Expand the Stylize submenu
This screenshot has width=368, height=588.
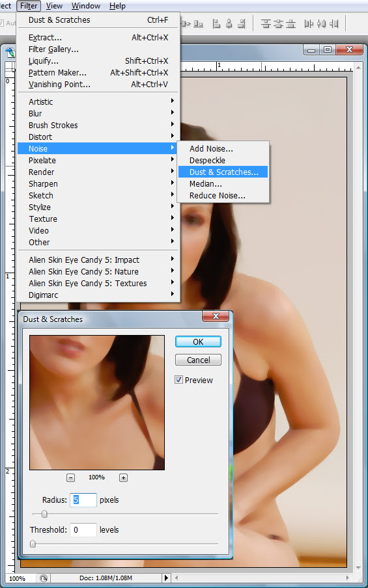[x=99, y=207]
